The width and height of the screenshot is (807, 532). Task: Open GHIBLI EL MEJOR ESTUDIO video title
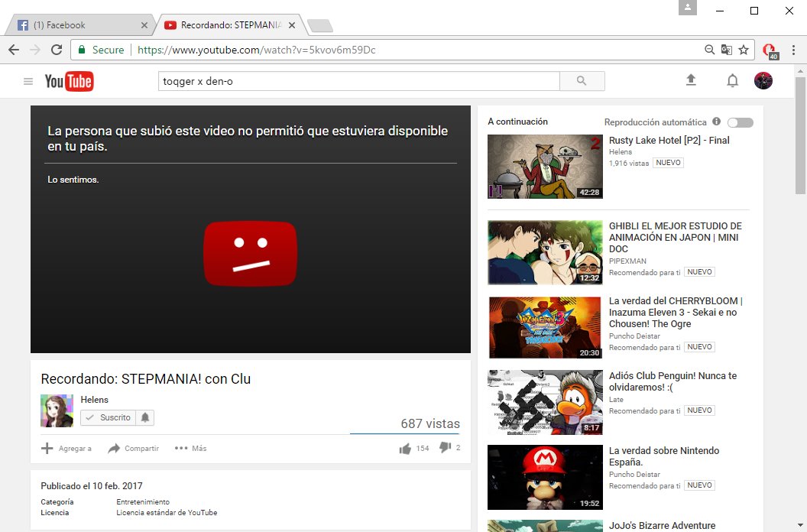click(676, 238)
